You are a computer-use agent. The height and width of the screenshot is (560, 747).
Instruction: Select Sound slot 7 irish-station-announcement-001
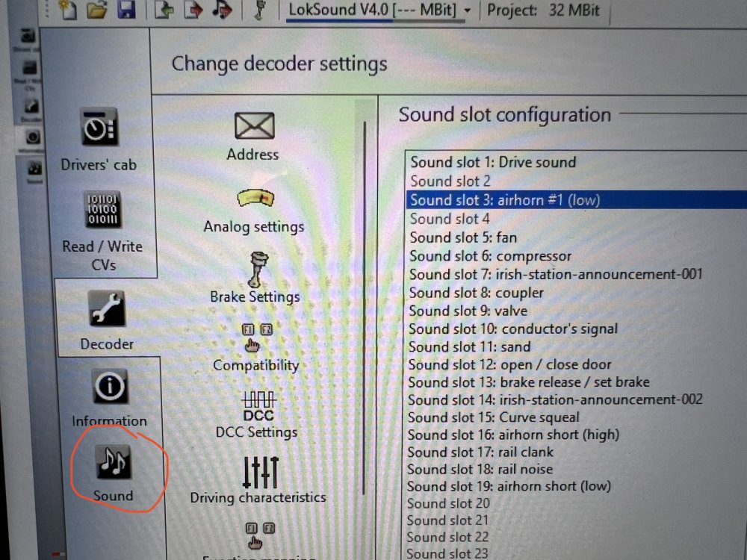tap(556, 274)
